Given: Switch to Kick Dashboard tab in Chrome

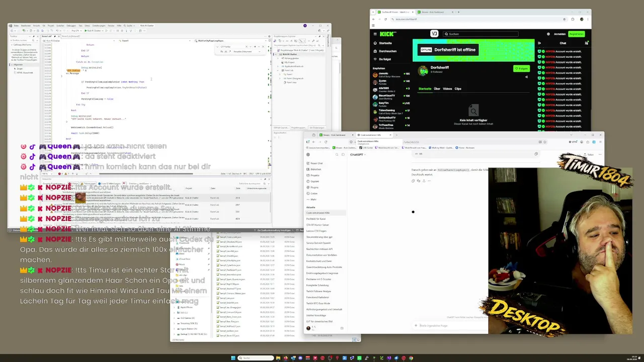Looking at the screenshot, I should 435,12.
